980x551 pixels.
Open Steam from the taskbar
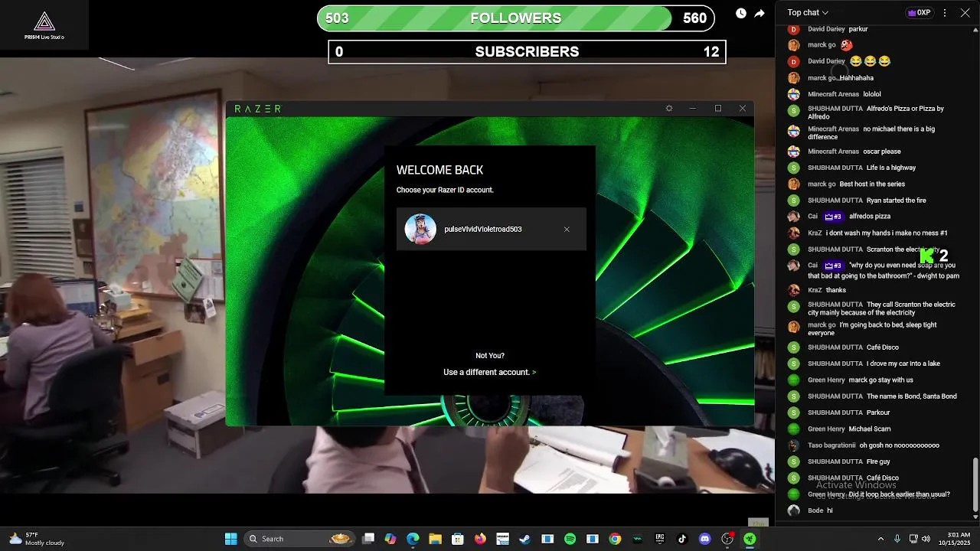click(x=524, y=539)
